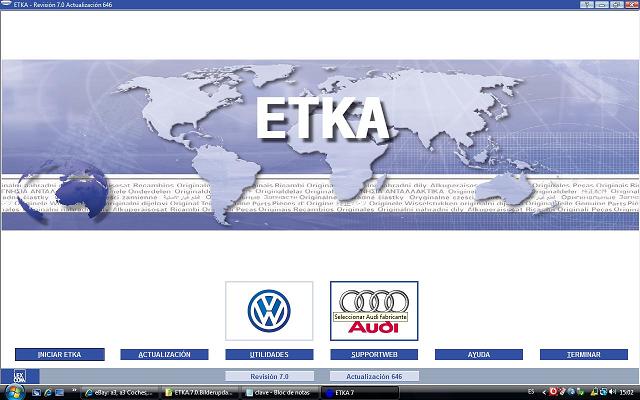Click the LexCom logo in status bar

click(x=20, y=376)
